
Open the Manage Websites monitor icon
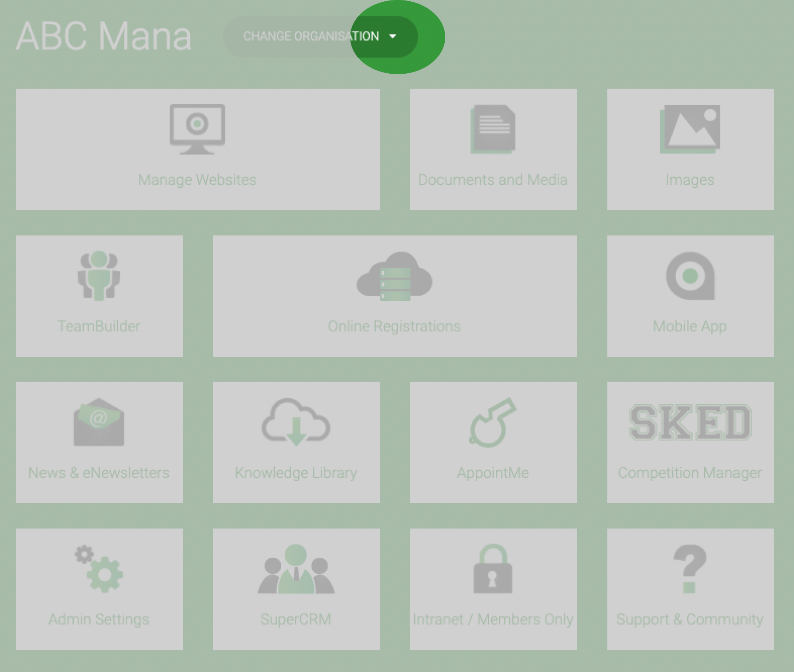point(197,129)
